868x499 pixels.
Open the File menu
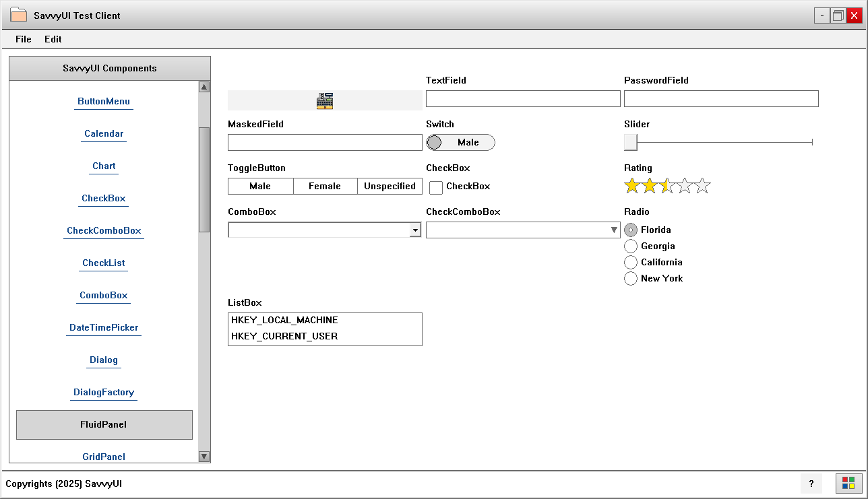coord(23,39)
